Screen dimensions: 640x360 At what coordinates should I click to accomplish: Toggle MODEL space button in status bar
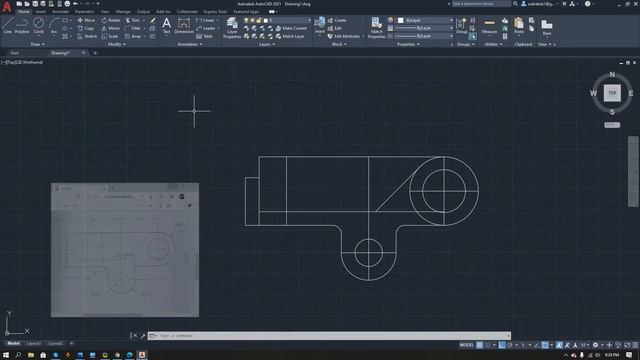(x=467, y=345)
